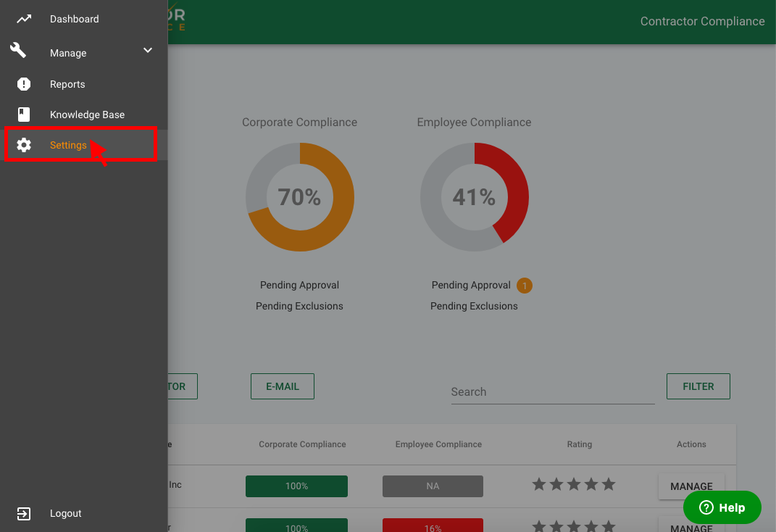The image size is (776, 532).
Task: Click the Knowledge Base book icon
Action: [24, 115]
